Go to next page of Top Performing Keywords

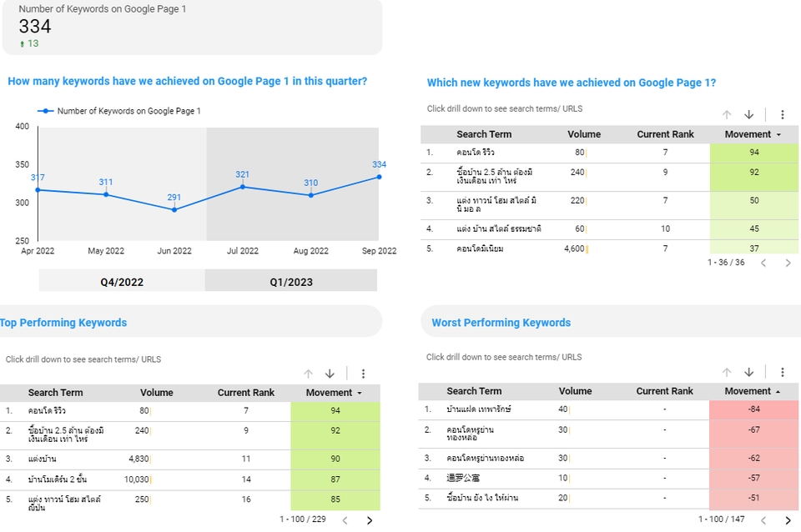point(370,519)
